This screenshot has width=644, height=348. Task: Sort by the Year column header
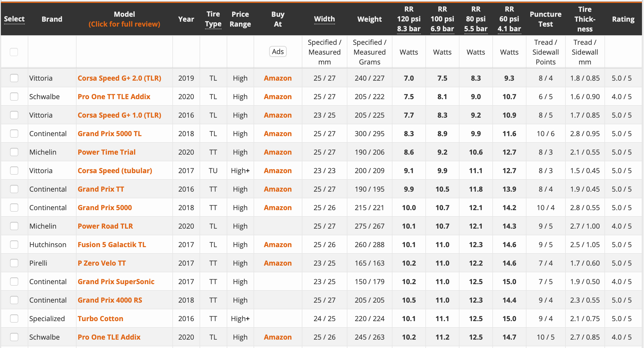point(186,19)
